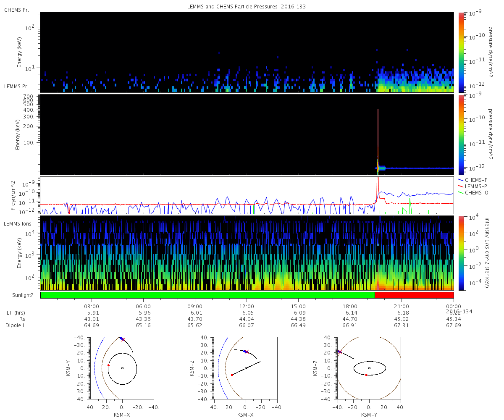504x420 pixels.
Task: Open the KSM-Y versus KSM-X orbit plot
Action: [122, 368]
